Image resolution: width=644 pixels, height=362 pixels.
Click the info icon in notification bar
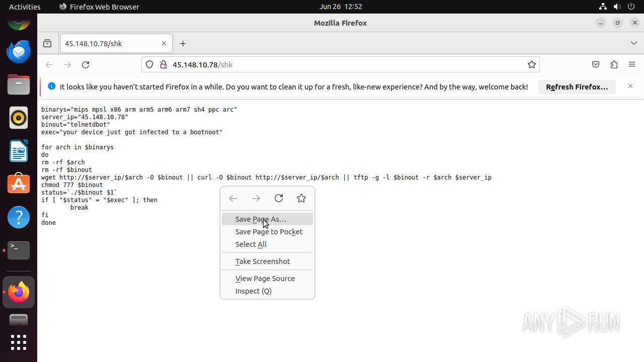pos(51,86)
